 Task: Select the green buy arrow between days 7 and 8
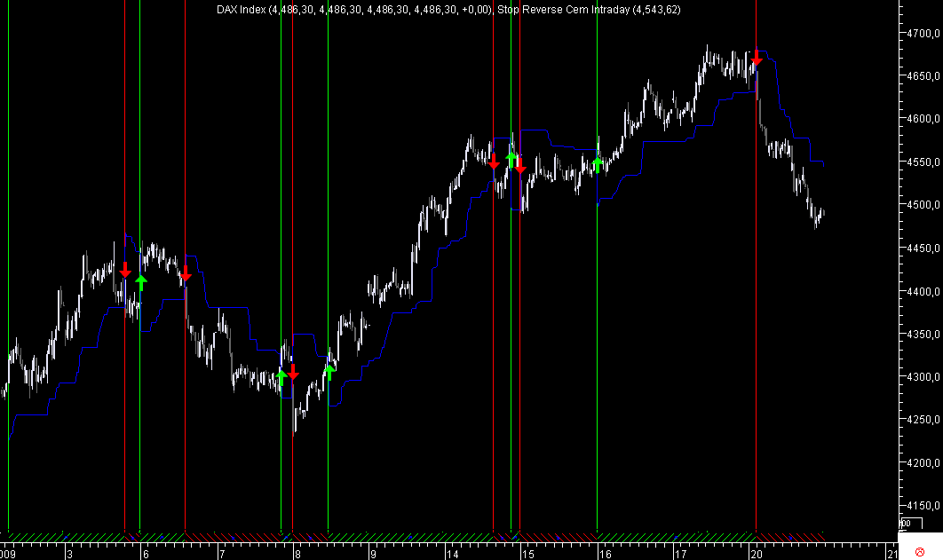pos(281,377)
